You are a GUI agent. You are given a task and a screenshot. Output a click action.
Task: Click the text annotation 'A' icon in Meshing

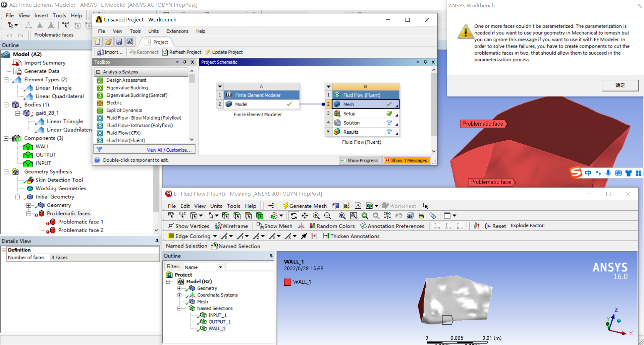pyautogui.click(x=358, y=206)
